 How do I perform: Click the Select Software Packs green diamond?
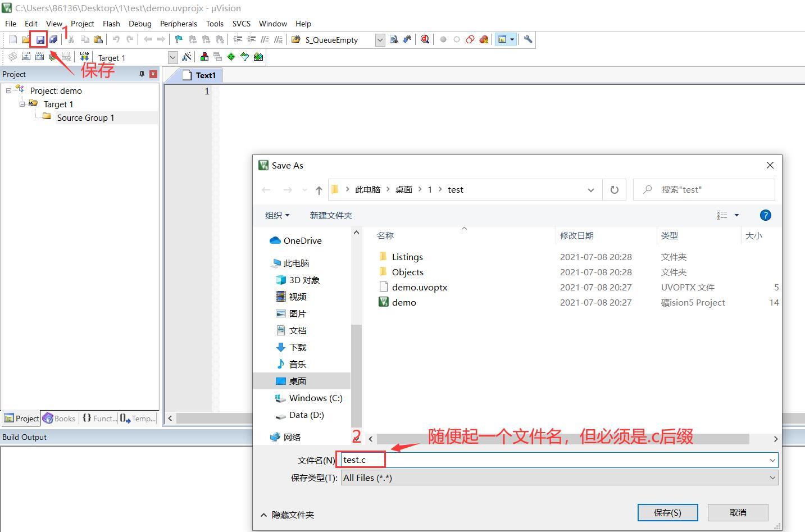click(231, 57)
